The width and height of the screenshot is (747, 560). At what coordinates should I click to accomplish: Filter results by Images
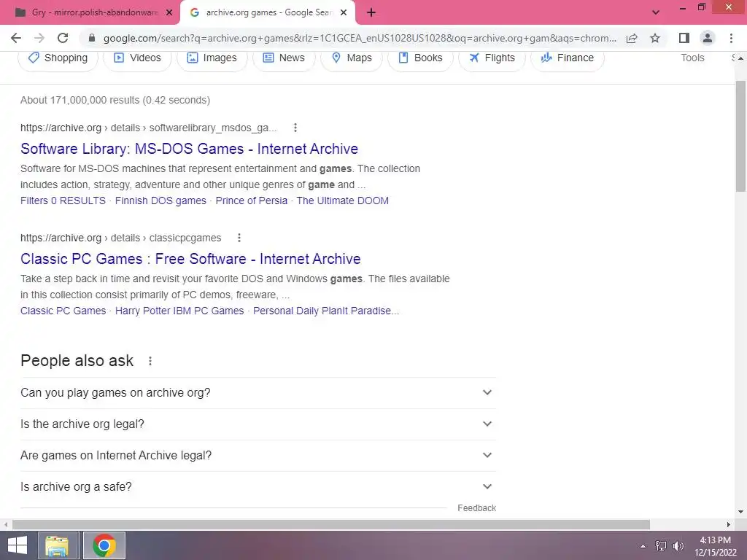pos(212,58)
